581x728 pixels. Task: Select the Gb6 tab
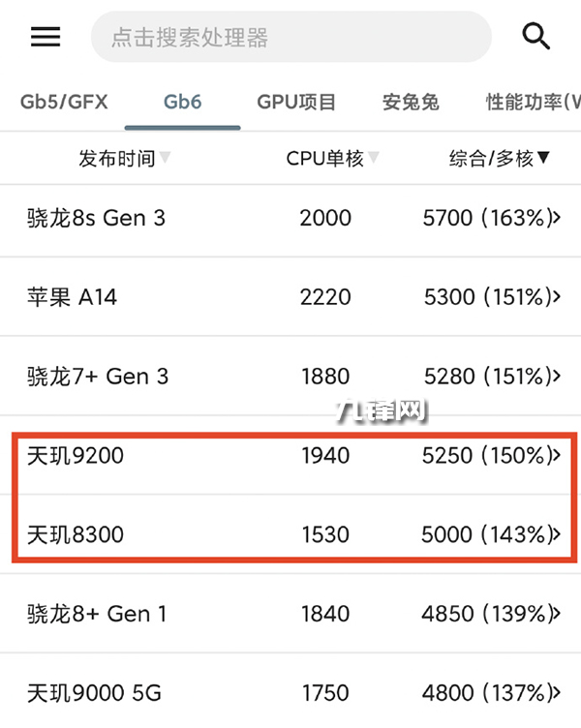point(182,102)
